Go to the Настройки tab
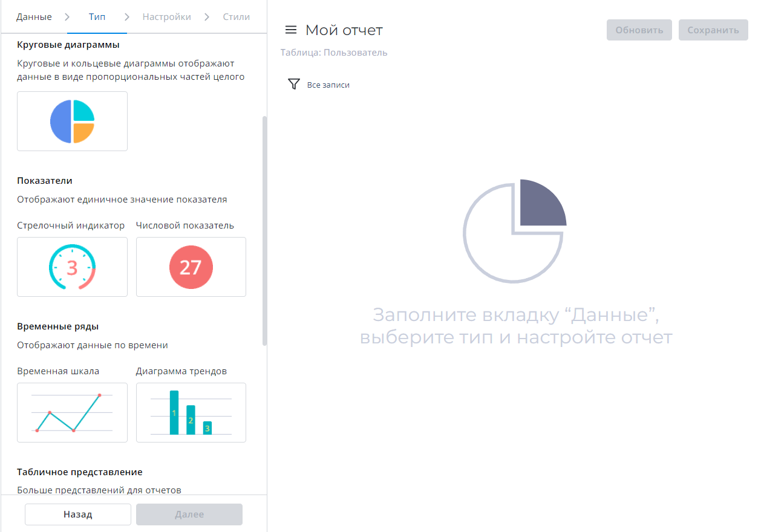This screenshot has height=532, width=764. (x=166, y=17)
